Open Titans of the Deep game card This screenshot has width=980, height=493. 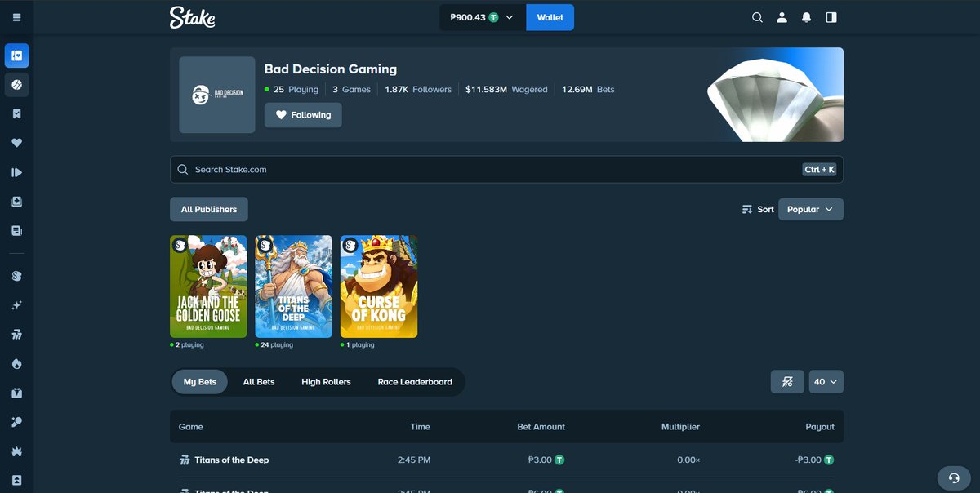[x=294, y=286]
